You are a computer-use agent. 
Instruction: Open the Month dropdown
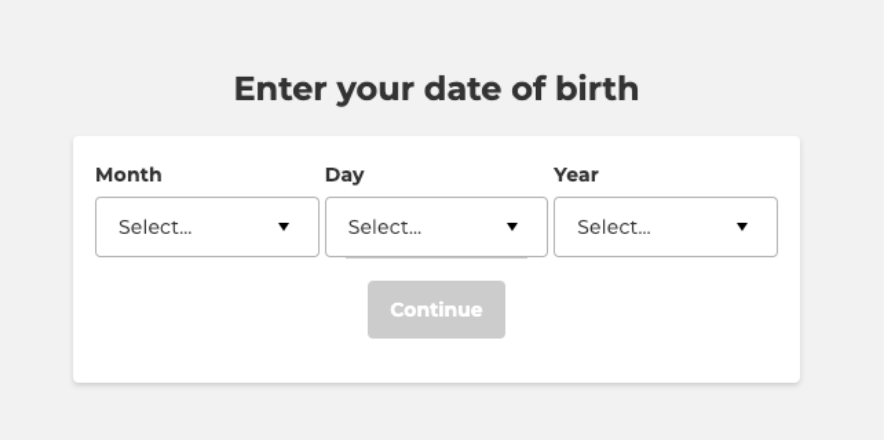207,227
